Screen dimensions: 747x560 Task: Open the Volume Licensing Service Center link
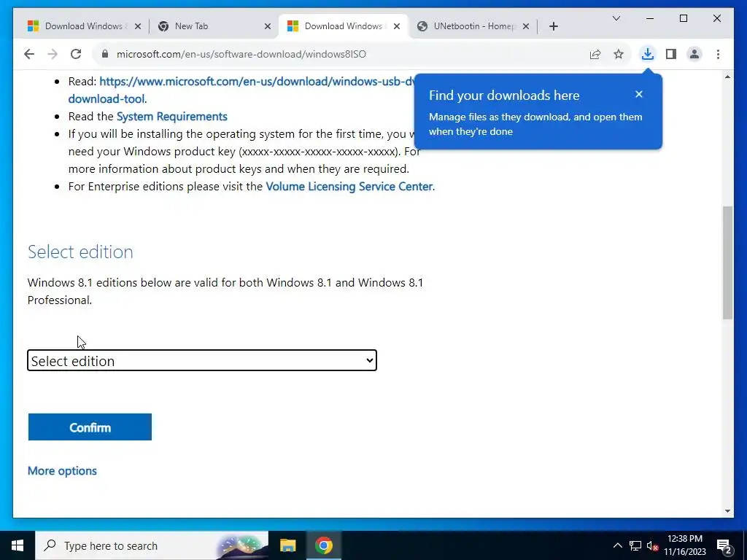tap(349, 186)
